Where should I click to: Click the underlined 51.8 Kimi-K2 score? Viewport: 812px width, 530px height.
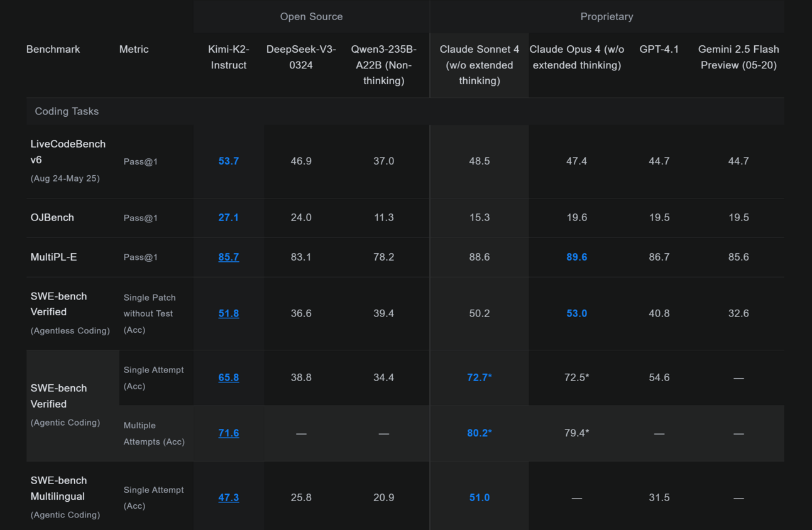(x=229, y=313)
